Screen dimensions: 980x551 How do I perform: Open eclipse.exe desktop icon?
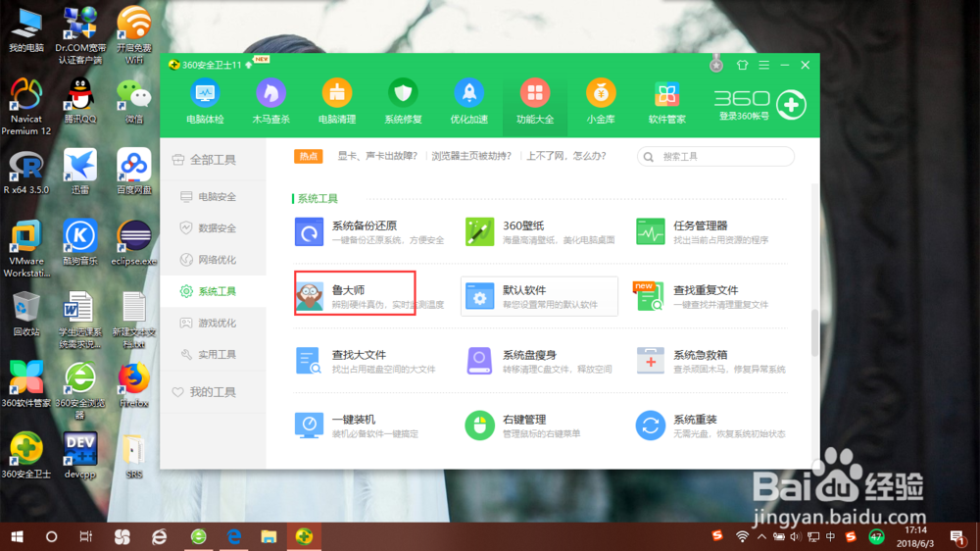coord(133,243)
